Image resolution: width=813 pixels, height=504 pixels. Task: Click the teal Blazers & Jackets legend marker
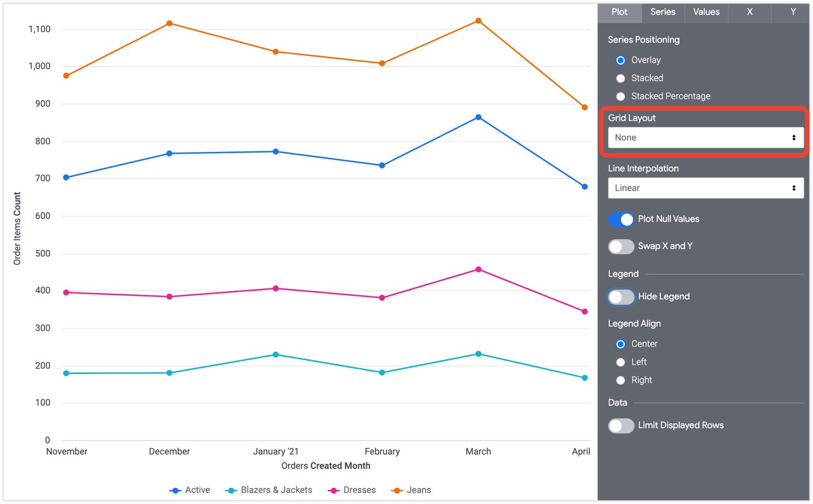point(231,491)
